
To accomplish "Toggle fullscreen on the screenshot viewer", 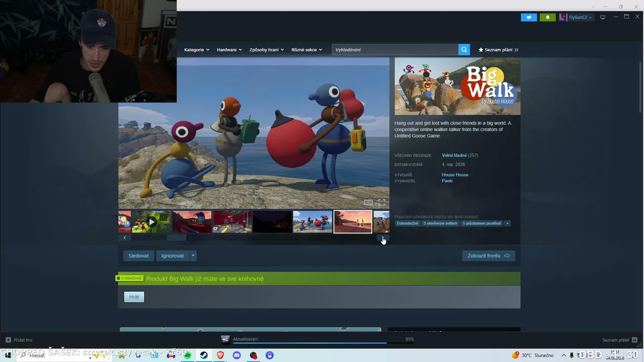I will tap(381, 202).
